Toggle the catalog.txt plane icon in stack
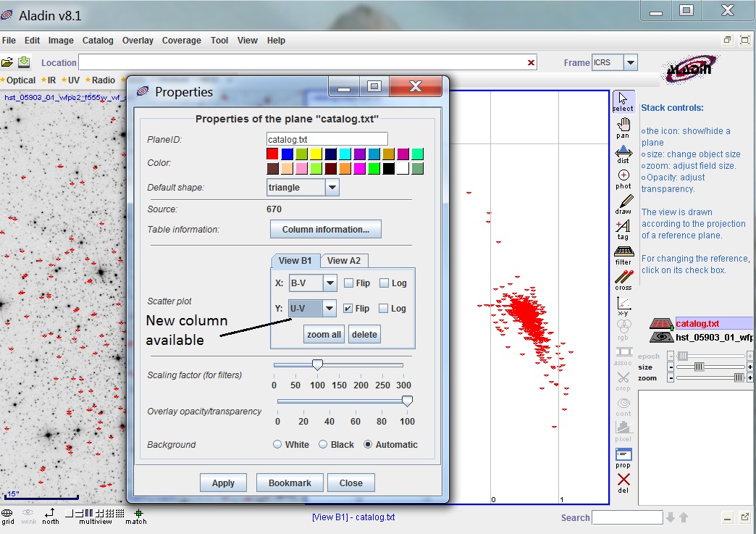This screenshot has width=756, height=534. click(x=661, y=324)
